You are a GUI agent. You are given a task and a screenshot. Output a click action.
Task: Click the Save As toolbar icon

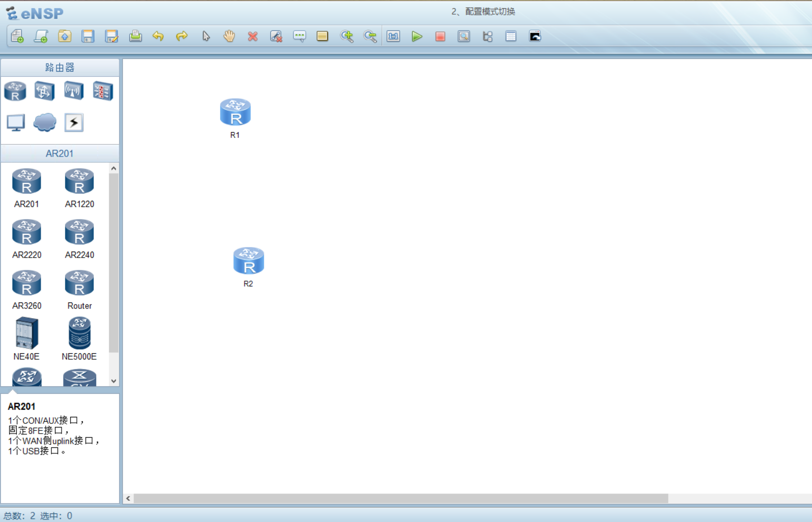(x=111, y=36)
